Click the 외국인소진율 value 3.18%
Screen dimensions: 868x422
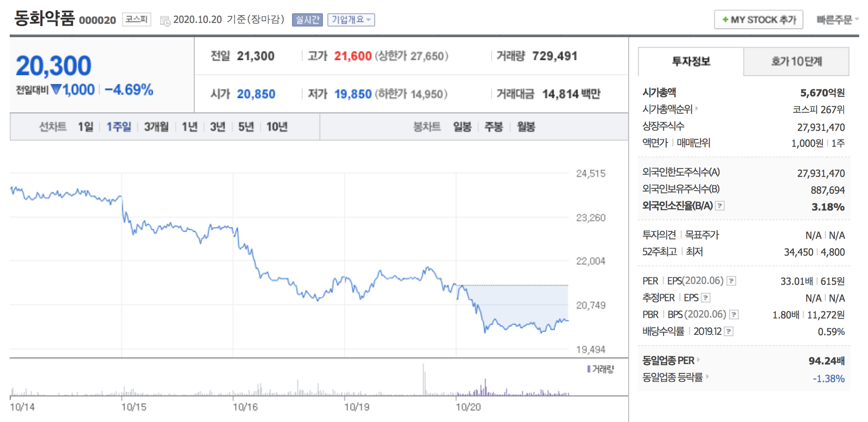point(828,207)
